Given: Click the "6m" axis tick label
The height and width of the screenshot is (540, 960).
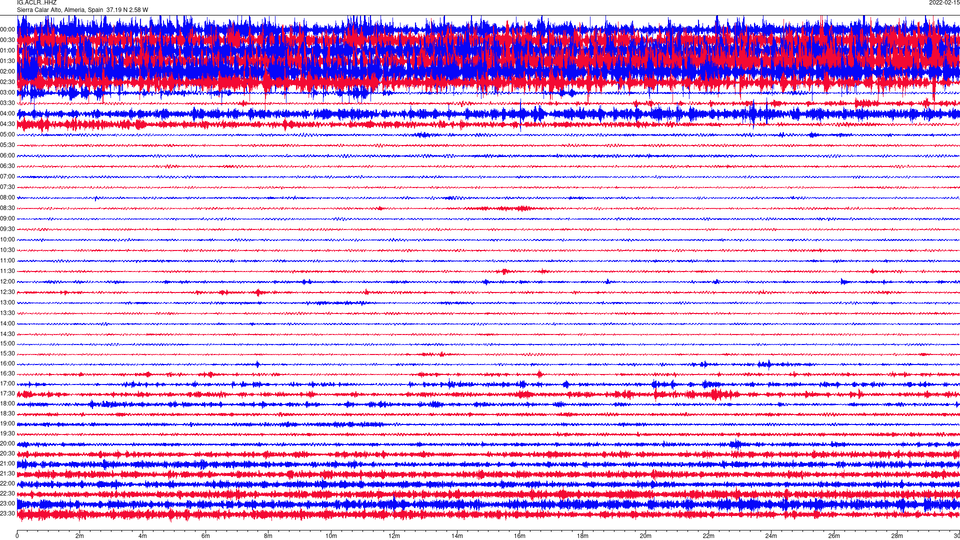Looking at the screenshot, I should click(x=206, y=536).
